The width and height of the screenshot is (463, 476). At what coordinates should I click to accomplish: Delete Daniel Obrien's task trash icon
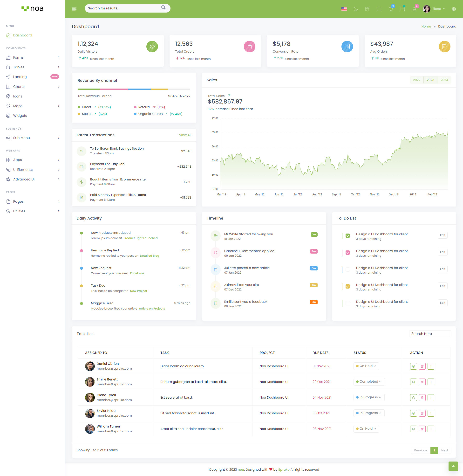[422, 366]
